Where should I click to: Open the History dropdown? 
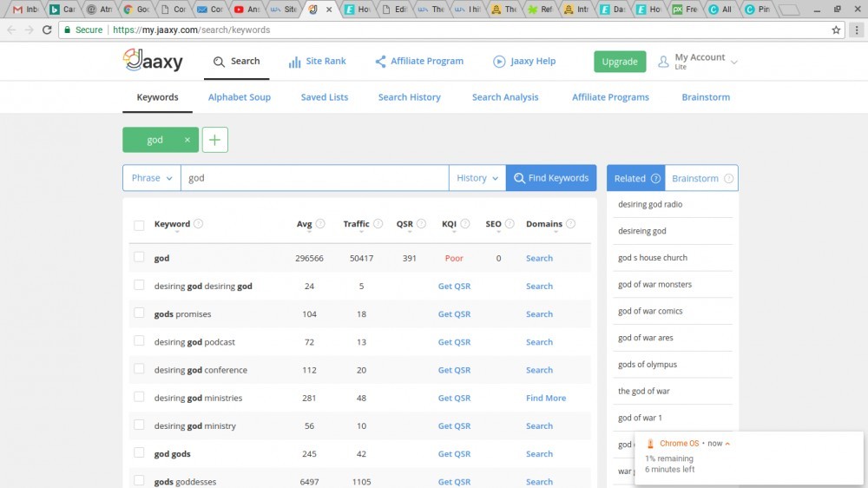[x=477, y=178]
